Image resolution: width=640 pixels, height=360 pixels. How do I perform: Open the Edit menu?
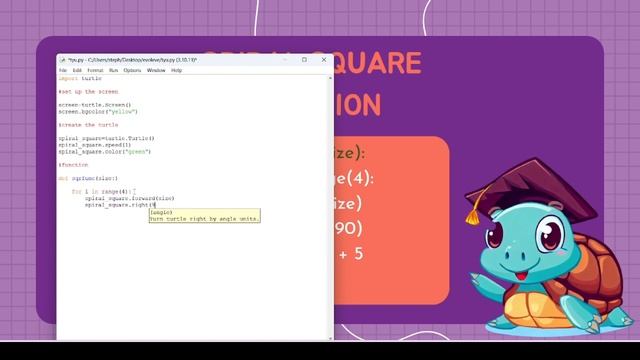[77, 70]
